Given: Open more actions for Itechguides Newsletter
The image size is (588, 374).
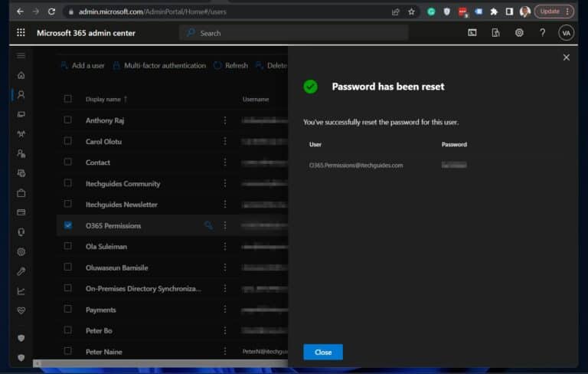Looking at the screenshot, I should (x=225, y=205).
